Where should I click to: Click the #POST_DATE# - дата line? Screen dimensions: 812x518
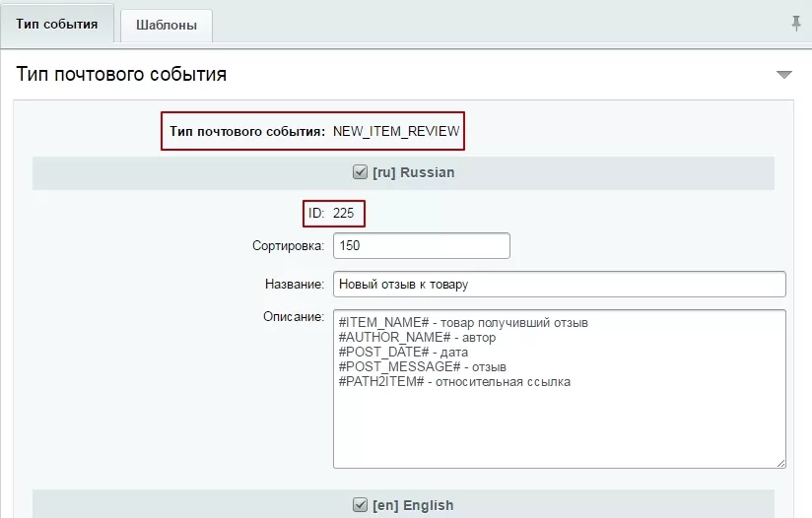[x=403, y=353]
